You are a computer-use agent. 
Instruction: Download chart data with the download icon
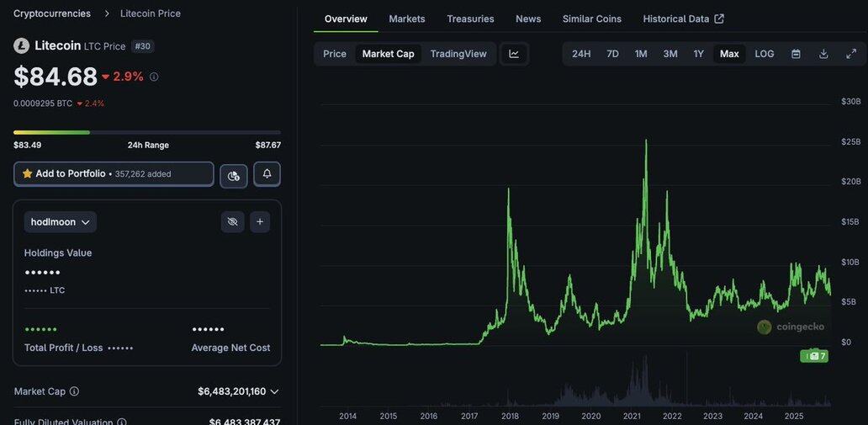[x=823, y=54]
